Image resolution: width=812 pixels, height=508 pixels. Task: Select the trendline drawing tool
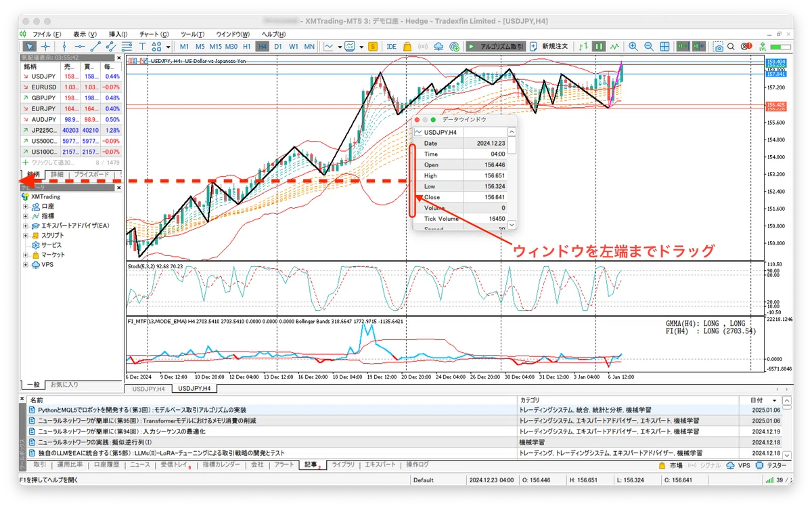[96, 46]
